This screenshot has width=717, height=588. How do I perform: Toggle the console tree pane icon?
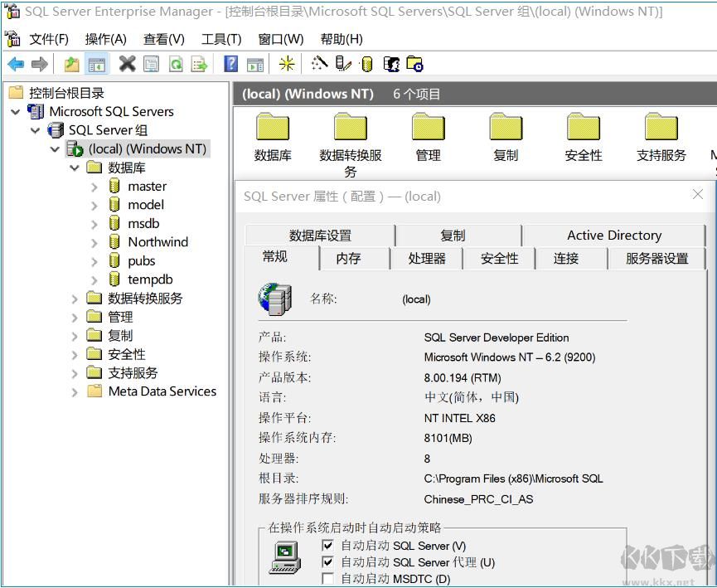coord(94,64)
